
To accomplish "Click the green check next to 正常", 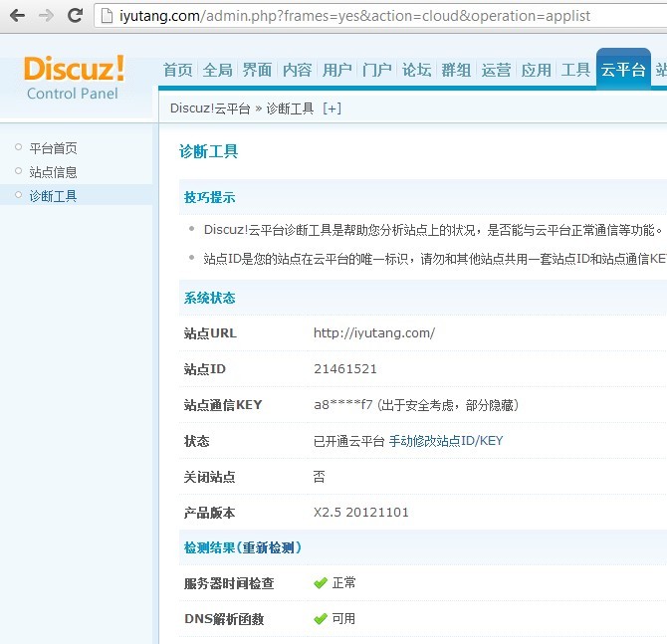I will tap(321, 583).
